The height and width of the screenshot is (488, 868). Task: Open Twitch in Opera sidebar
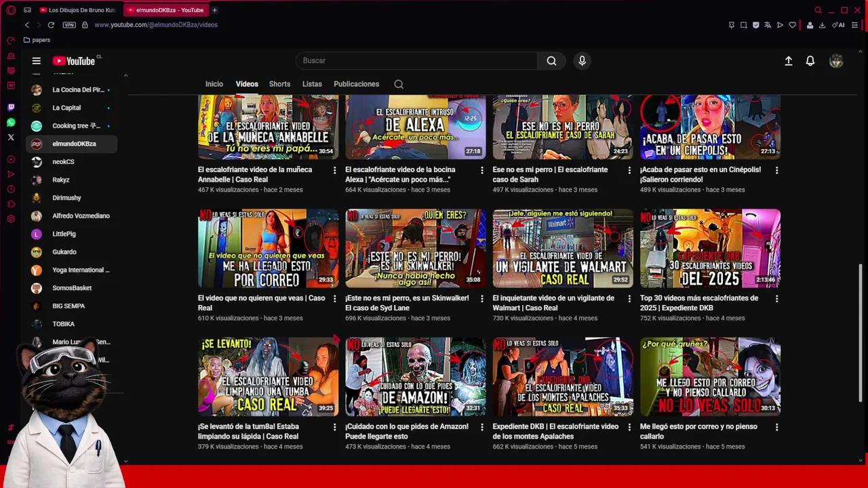[11, 107]
